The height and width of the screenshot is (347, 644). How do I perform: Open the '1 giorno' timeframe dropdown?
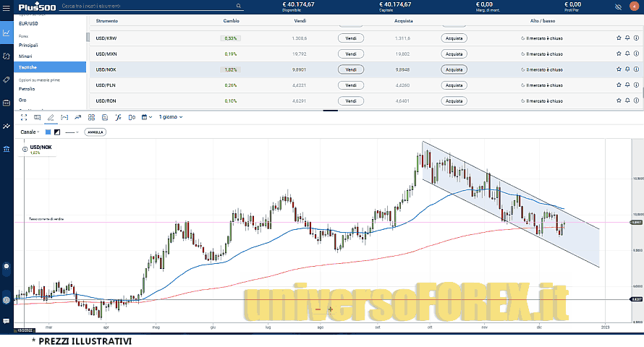tap(171, 116)
